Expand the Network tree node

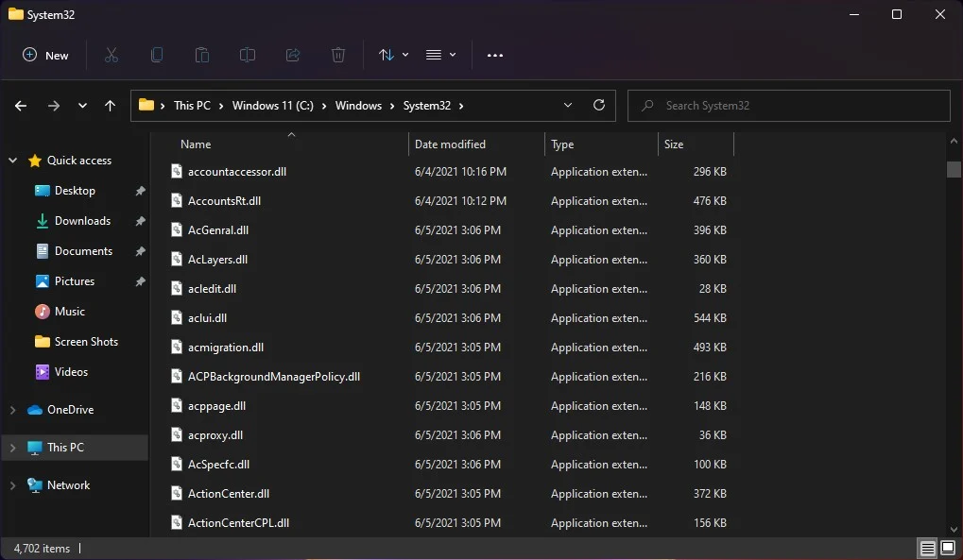coord(13,485)
